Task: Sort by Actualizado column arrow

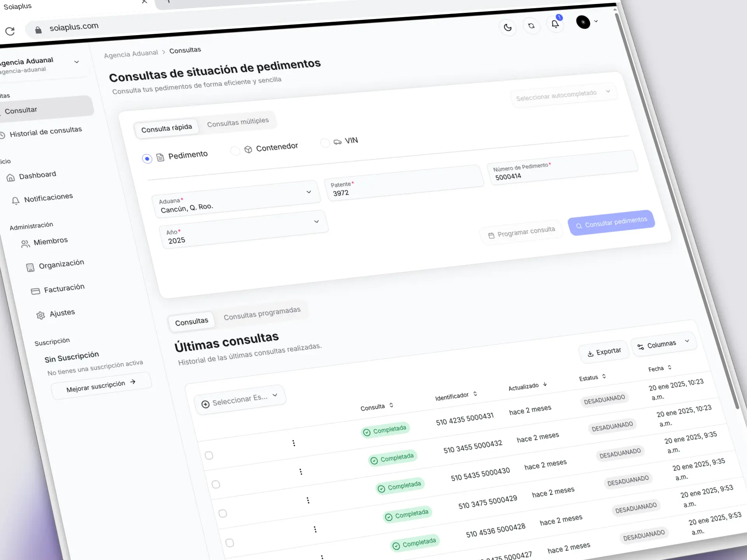Action: click(x=545, y=384)
